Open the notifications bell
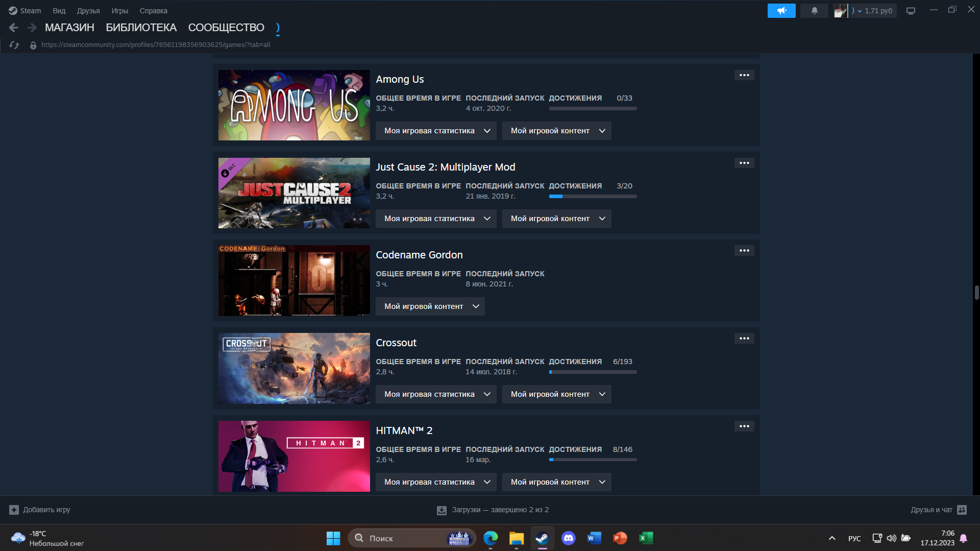This screenshot has height=551, width=980. click(814, 11)
